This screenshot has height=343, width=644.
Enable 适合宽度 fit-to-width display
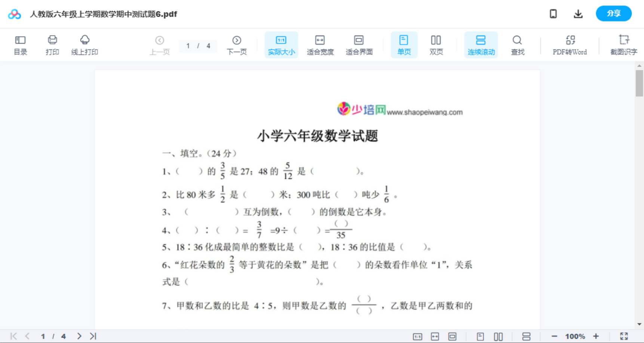point(320,45)
